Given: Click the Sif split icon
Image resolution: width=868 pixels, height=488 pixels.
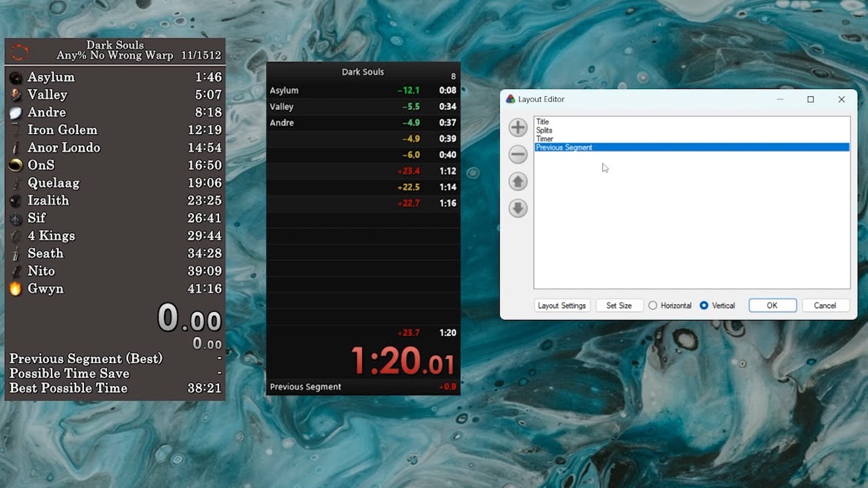Looking at the screenshot, I should pos(16,218).
